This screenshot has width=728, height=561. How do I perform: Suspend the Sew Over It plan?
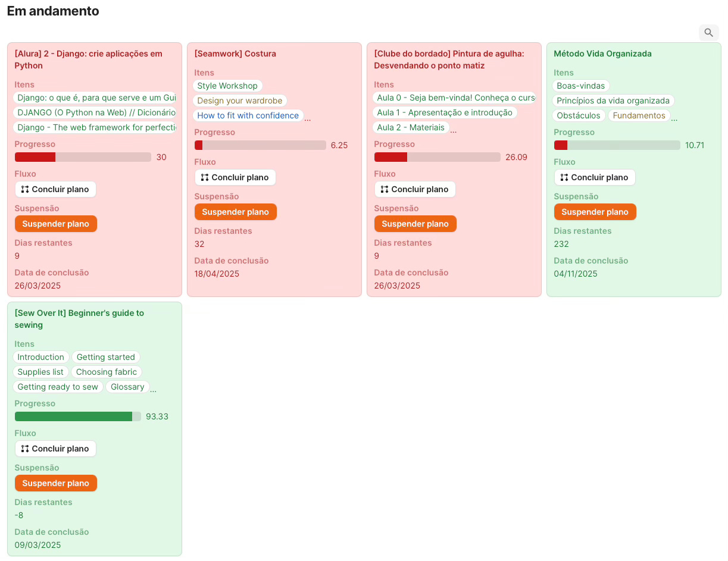(56, 483)
